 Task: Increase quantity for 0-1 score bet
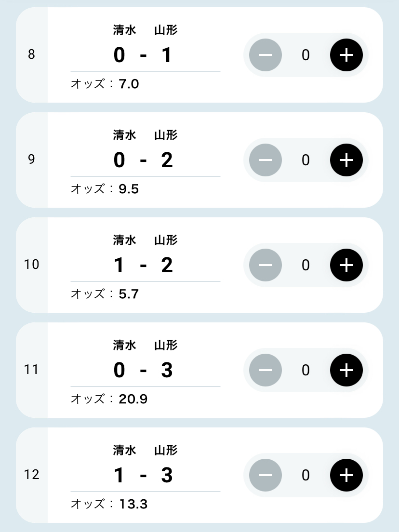[346, 55]
